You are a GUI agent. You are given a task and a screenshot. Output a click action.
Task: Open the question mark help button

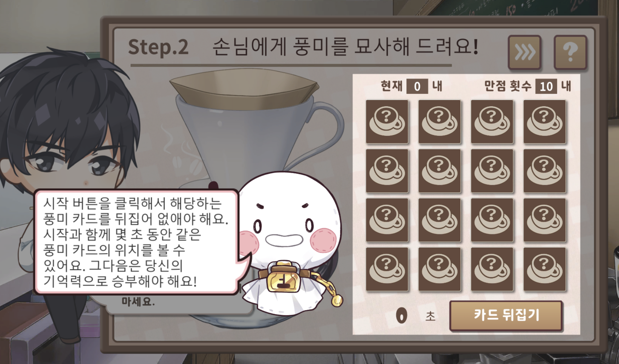point(570,52)
